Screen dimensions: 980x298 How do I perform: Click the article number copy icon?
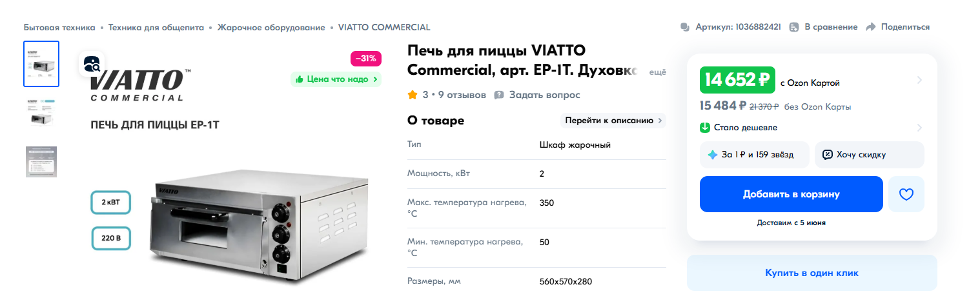point(685,27)
